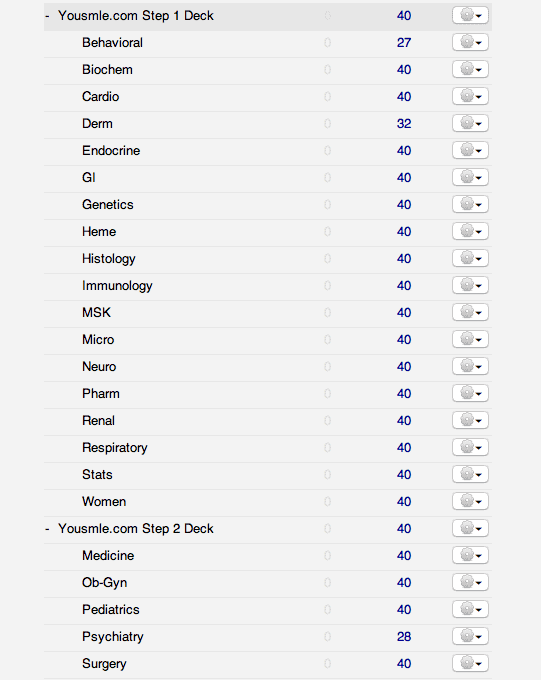Select the Biochem deck

pos(107,70)
